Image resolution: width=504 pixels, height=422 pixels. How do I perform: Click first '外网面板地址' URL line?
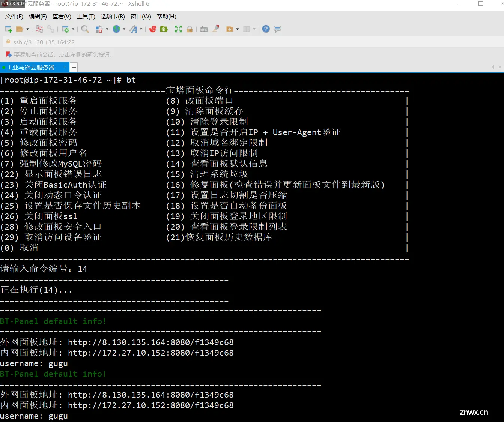pyautogui.click(x=117, y=342)
